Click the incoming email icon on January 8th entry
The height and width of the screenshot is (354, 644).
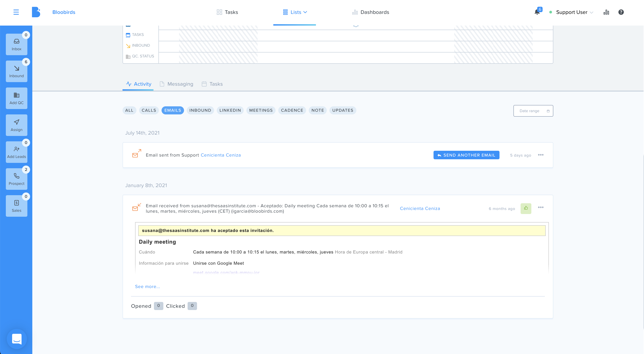136,207
